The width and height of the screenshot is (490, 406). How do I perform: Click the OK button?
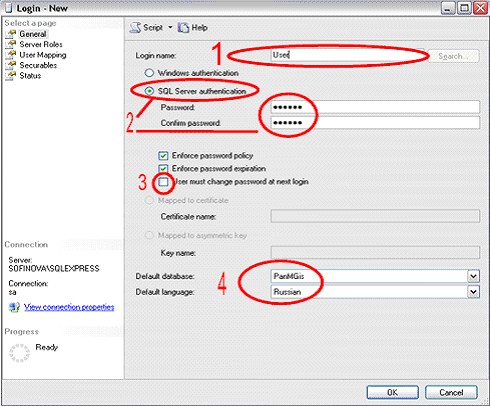pyautogui.click(x=393, y=392)
